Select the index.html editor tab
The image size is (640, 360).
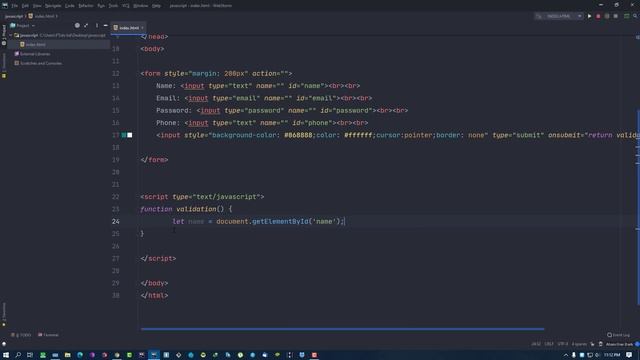click(129, 28)
